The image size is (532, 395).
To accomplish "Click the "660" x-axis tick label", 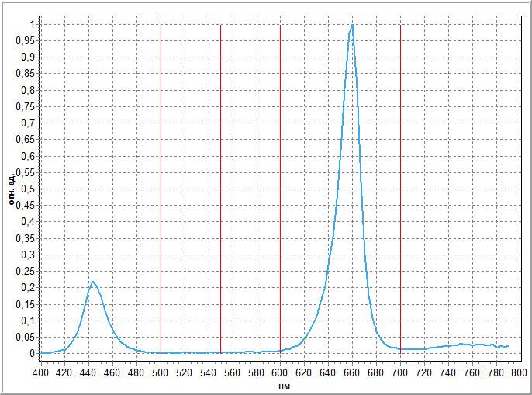I will pos(352,372).
